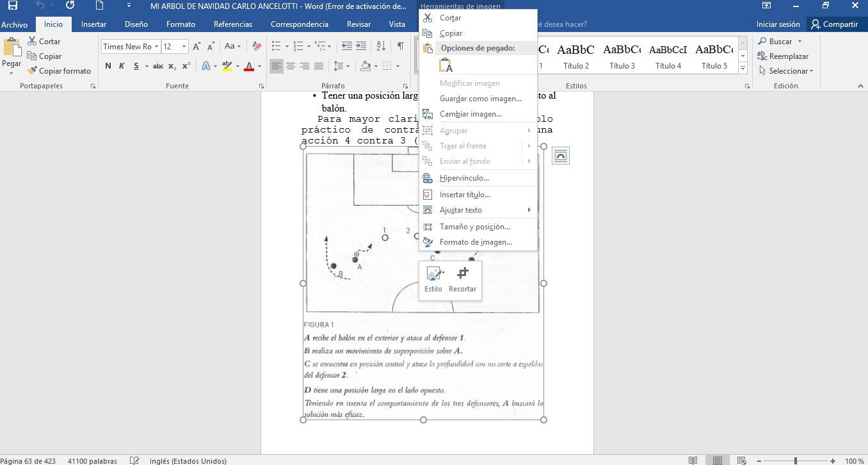Open Estilo in the image mini toolbar
Screen dimensions: 868x465
pyautogui.click(x=433, y=281)
